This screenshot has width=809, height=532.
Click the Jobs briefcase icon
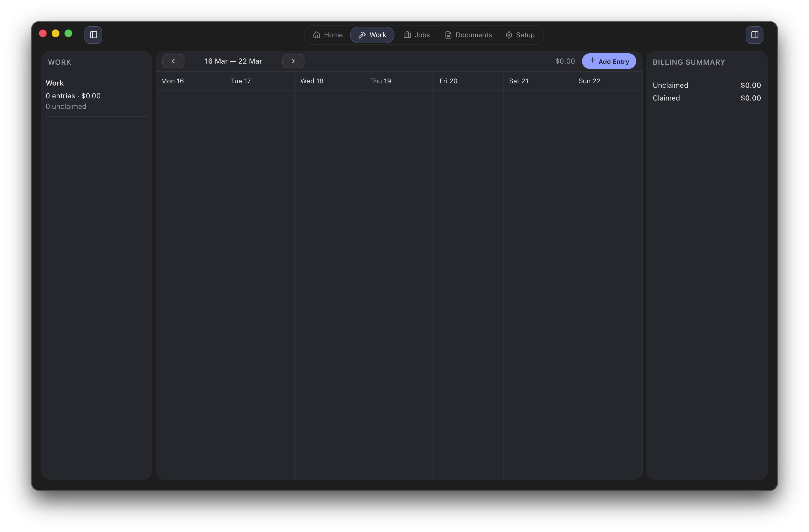click(407, 35)
